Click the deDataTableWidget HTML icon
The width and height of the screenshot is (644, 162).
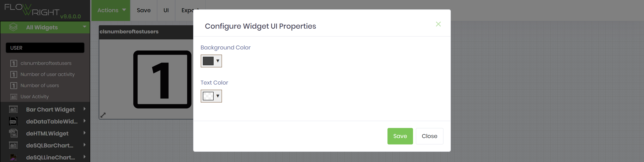pyautogui.click(x=13, y=121)
